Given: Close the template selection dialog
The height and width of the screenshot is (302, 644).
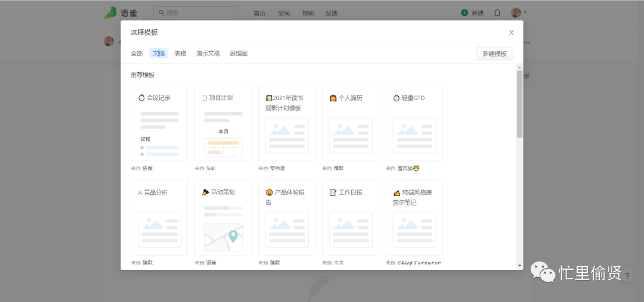Looking at the screenshot, I should pyautogui.click(x=511, y=32).
